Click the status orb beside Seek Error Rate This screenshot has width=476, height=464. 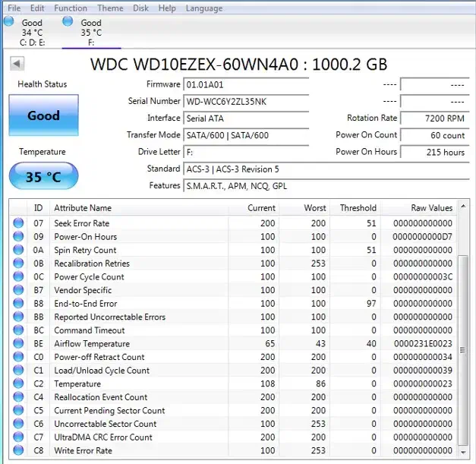coord(18,223)
